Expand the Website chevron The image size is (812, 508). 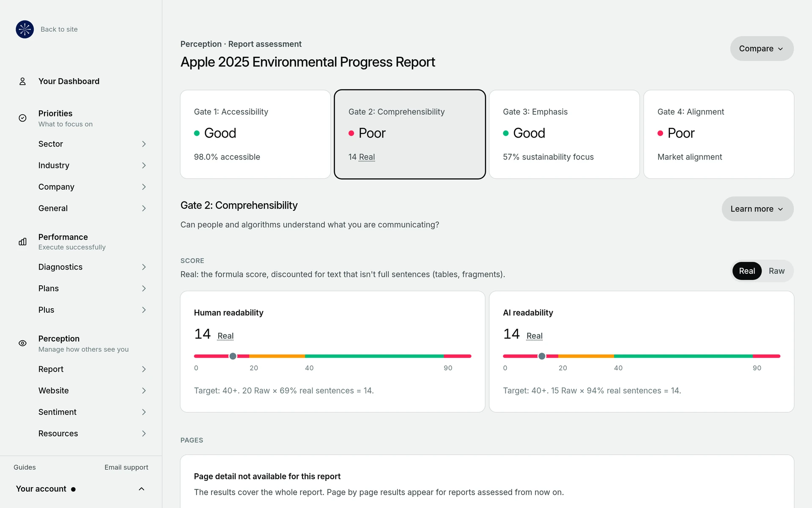tap(144, 391)
